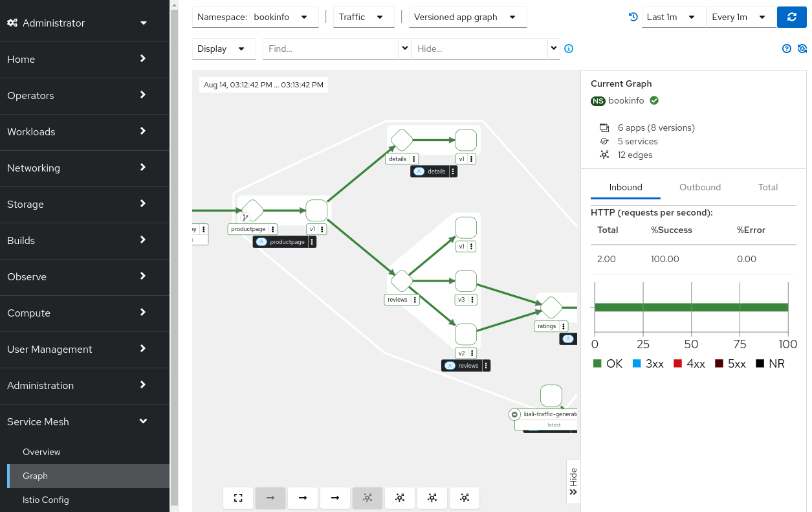Click the ratings service diamond node
812x512 pixels.
tap(551, 308)
